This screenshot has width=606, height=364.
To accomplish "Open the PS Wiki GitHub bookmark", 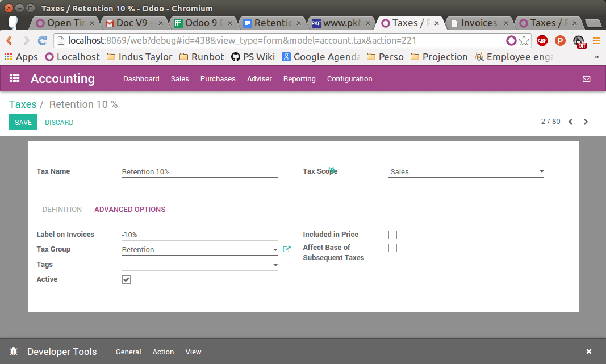I will tap(253, 57).
